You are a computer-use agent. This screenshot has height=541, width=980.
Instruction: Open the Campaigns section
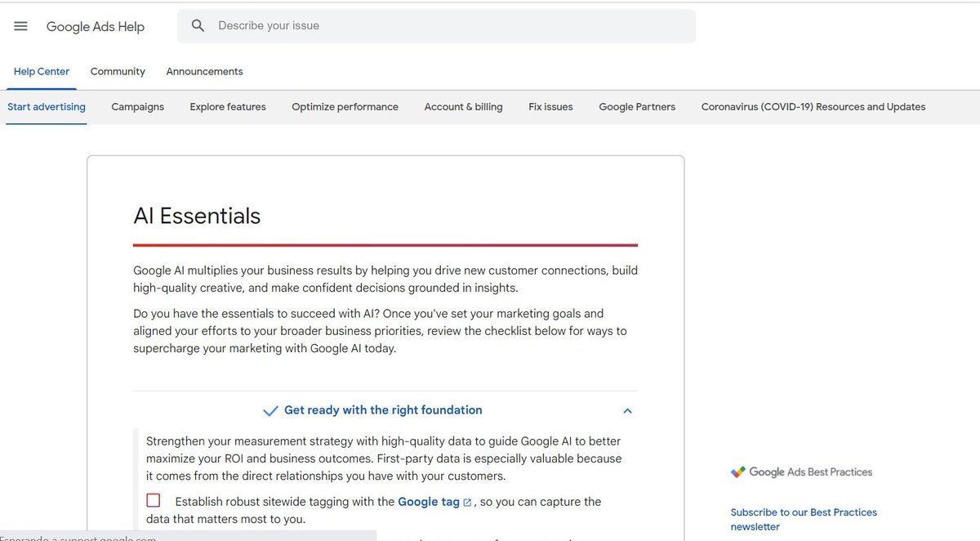tap(137, 106)
